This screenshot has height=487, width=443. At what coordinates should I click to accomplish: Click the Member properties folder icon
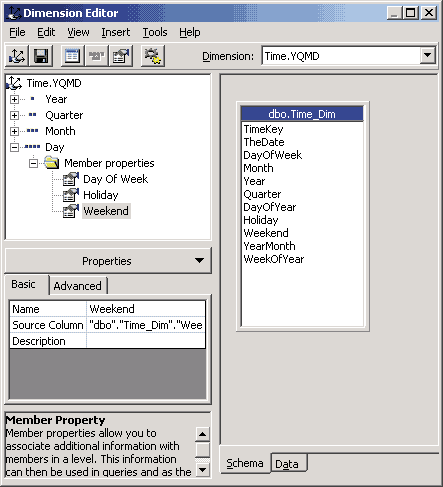tap(52, 163)
